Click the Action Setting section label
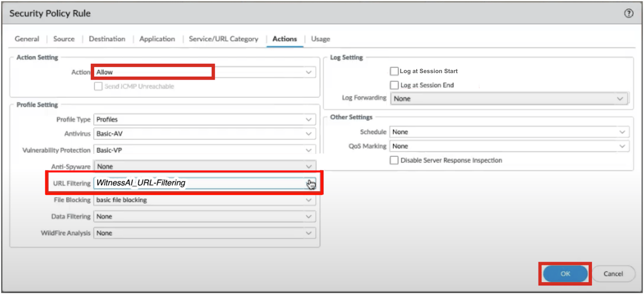The image size is (644, 294). point(37,57)
